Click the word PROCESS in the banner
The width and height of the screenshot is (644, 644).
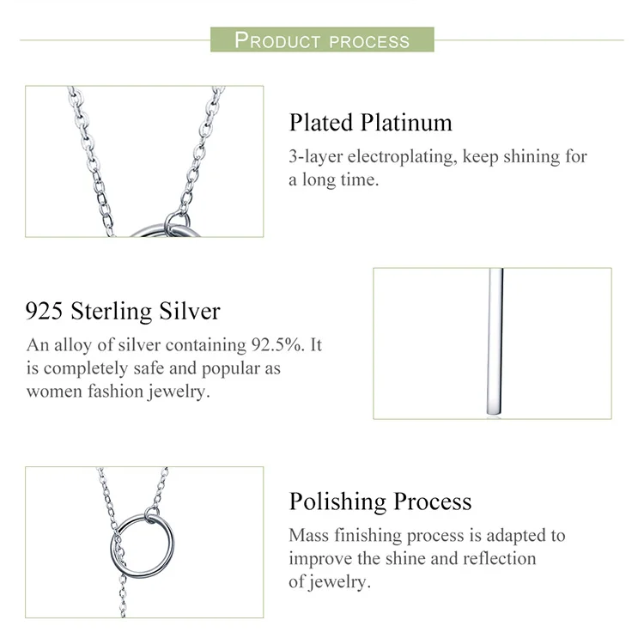[x=369, y=41]
